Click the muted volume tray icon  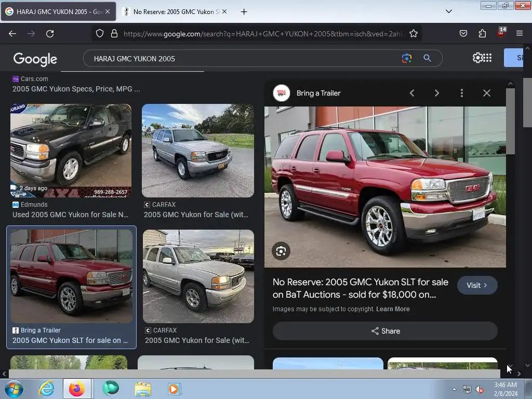pyautogui.click(x=480, y=390)
